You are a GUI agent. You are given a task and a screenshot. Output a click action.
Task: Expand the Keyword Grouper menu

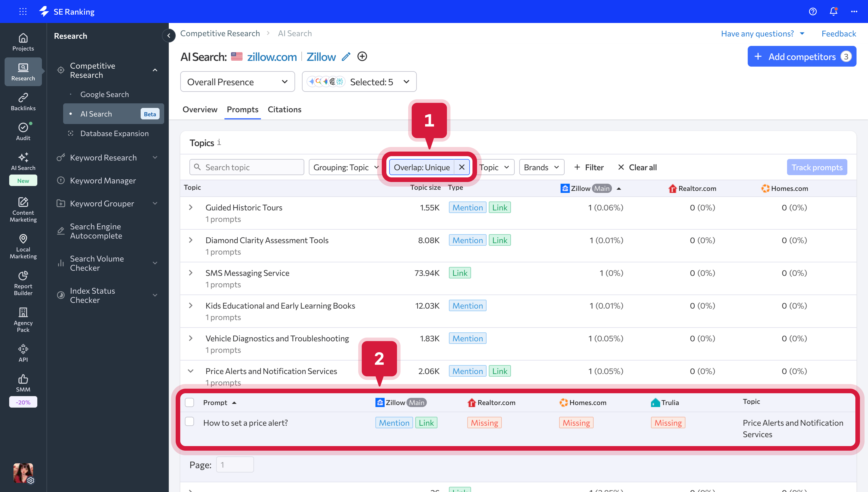[155, 204]
